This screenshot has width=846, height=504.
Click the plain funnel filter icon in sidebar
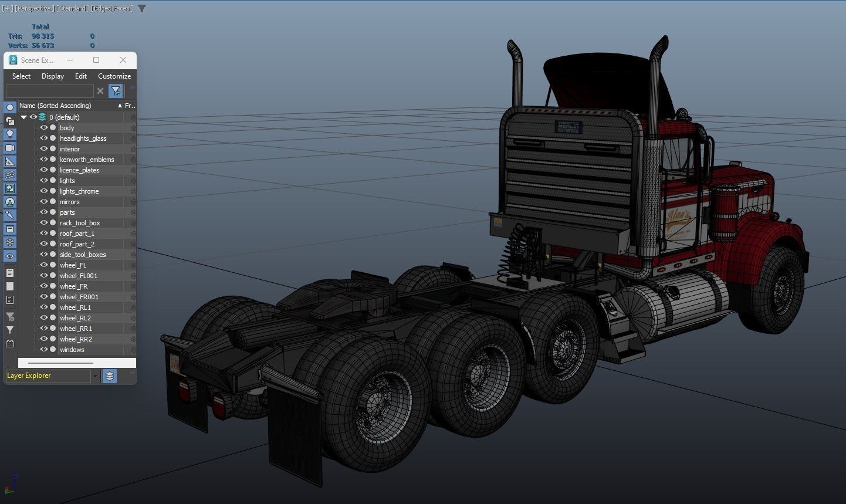tap(10, 330)
